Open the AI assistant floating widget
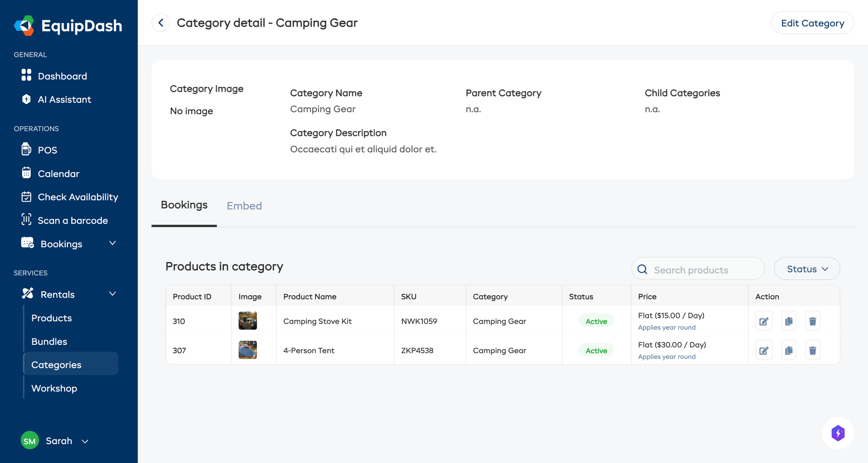This screenshot has height=463, width=868. [x=838, y=433]
